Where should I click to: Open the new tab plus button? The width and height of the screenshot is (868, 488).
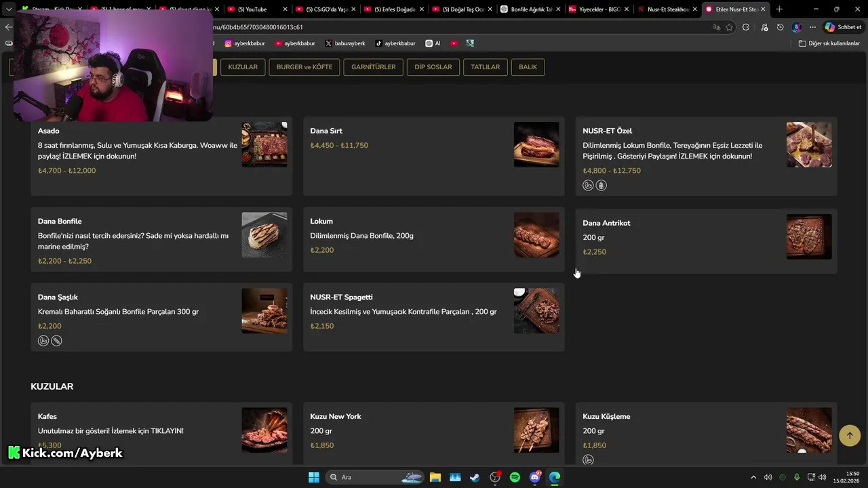[x=779, y=9]
